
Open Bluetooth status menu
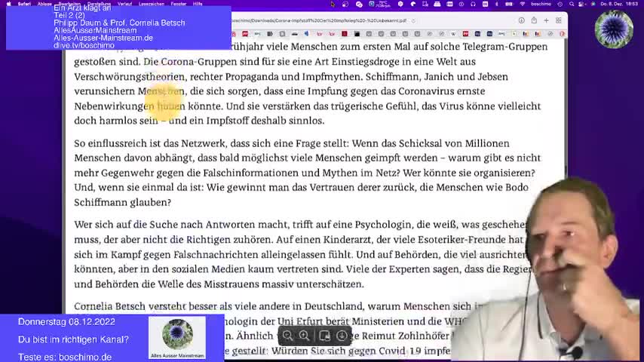(496, 4)
